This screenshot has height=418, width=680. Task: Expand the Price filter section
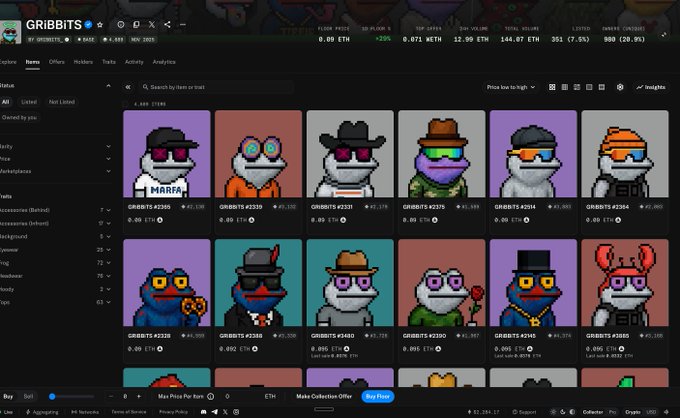55,159
